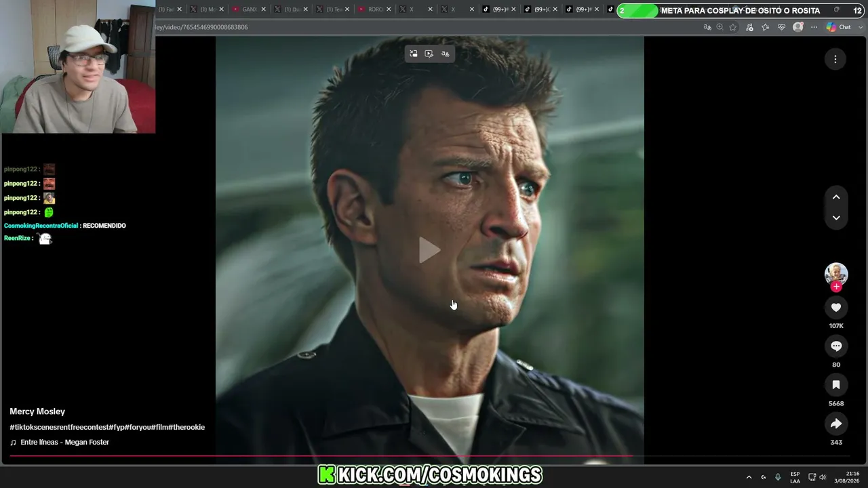868x488 pixels.
Task: Open the browser essentials heart-pulse icon
Action: (x=782, y=27)
